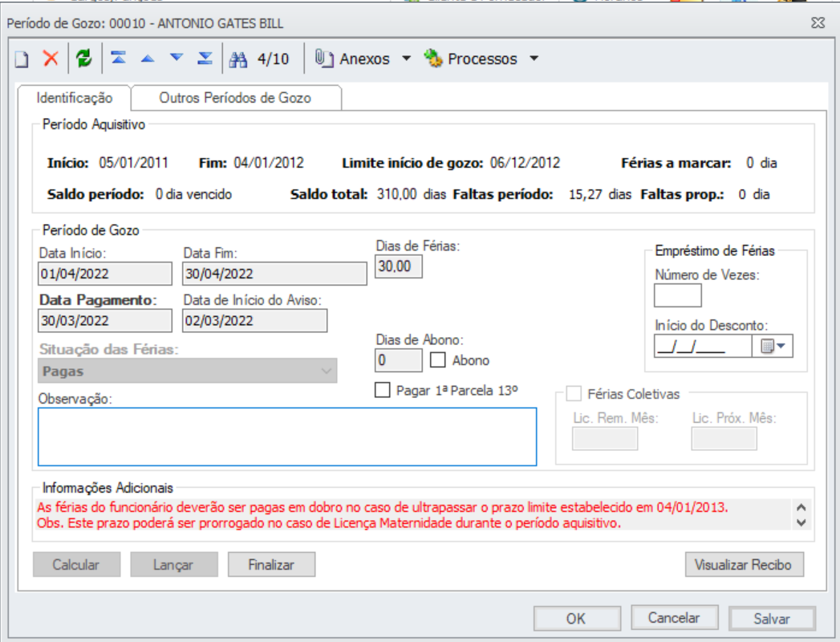Enable Pagar 1ª Parcela 13º checkbox
This screenshot has height=642, width=840.
tap(383, 389)
